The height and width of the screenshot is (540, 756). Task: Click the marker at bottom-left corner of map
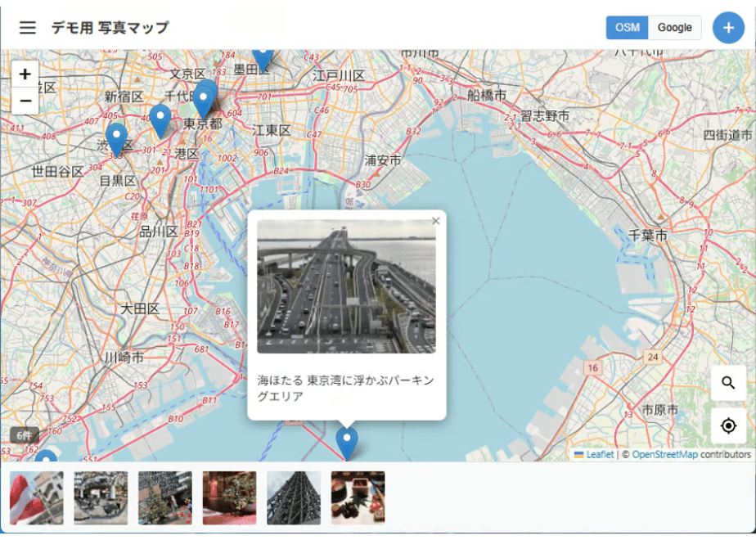(46, 456)
